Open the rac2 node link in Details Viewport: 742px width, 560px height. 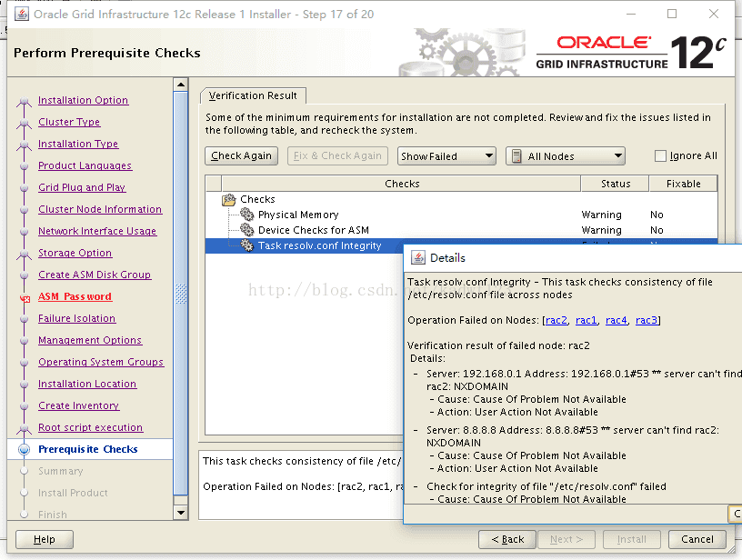(556, 320)
